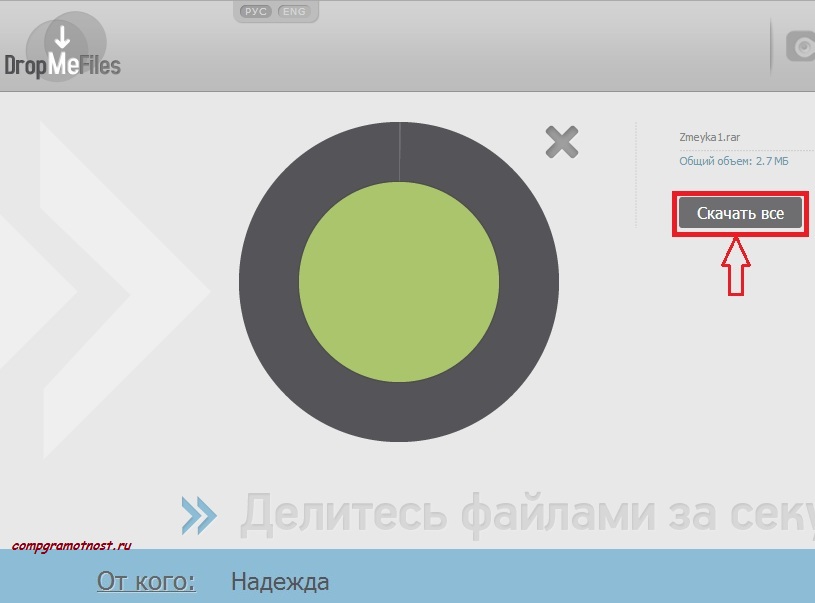Click the dotted divider beside the file list
The height and width of the screenshot is (603, 815).
pos(636,175)
